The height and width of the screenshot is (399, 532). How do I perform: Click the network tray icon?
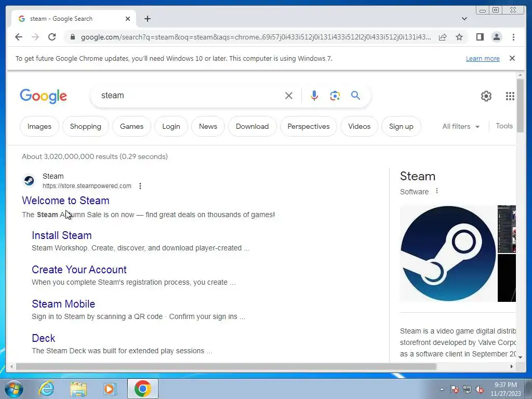pyautogui.click(x=467, y=390)
